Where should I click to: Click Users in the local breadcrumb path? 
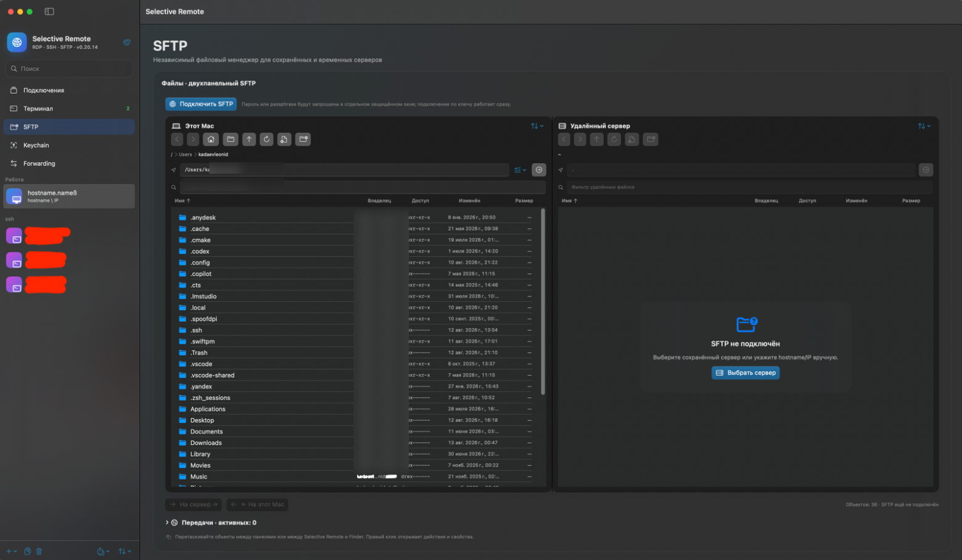point(186,154)
